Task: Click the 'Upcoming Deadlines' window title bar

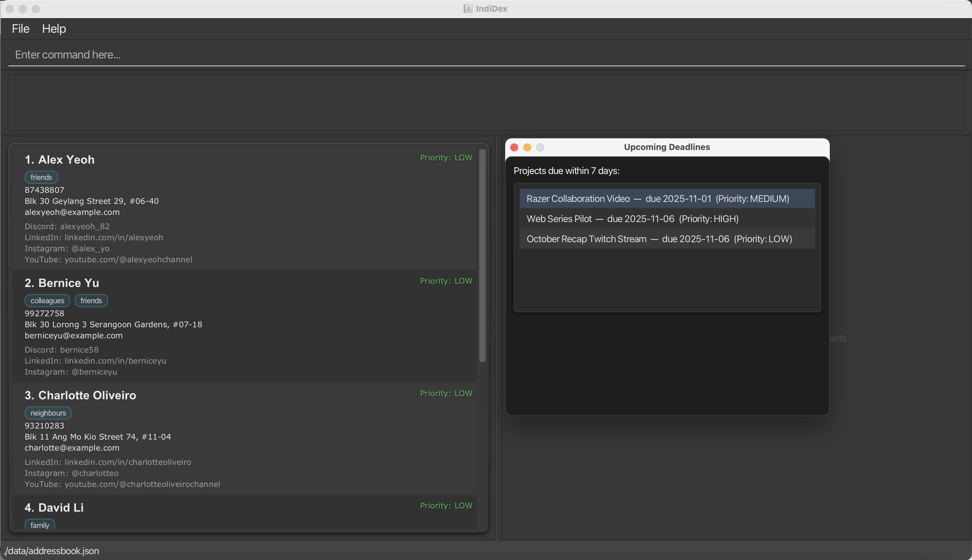Action: pyautogui.click(x=667, y=147)
